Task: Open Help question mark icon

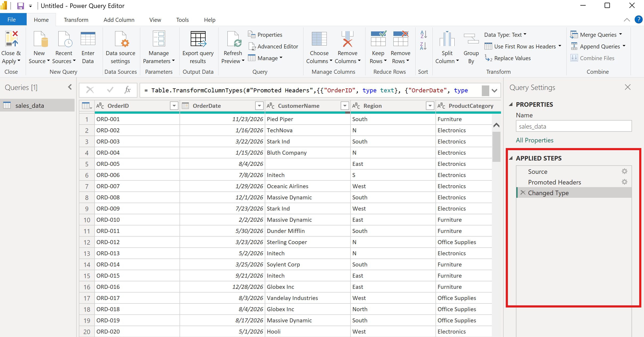Action: [x=638, y=20]
